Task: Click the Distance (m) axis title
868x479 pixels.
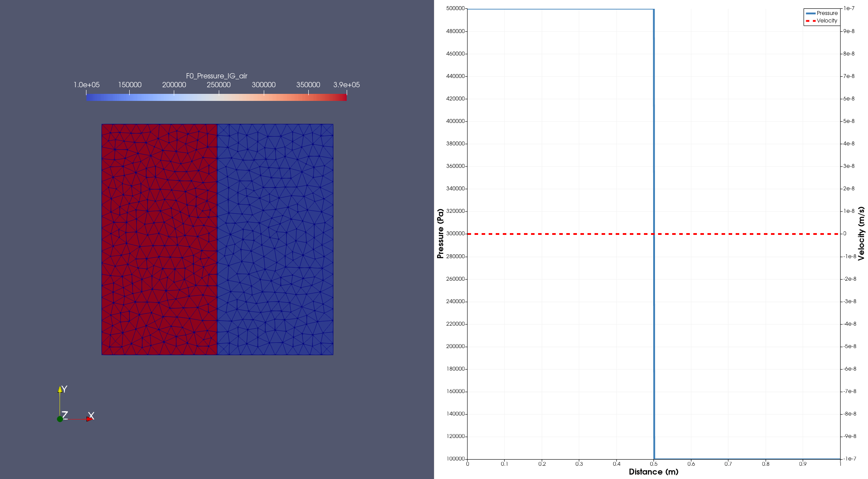Action: click(654, 472)
